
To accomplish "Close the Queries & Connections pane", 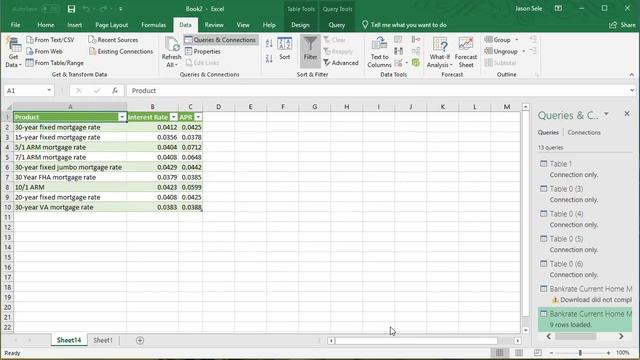I will (x=627, y=114).
